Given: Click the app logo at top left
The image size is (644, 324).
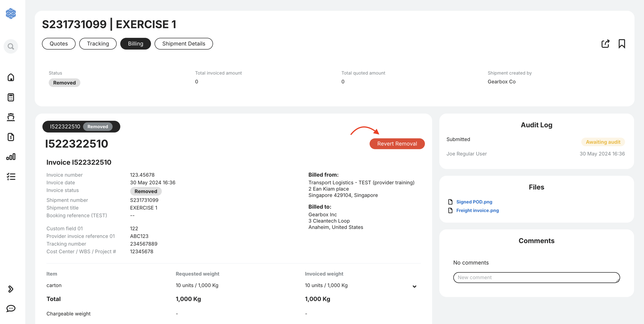Looking at the screenshot, I should (x=11, y=13).
